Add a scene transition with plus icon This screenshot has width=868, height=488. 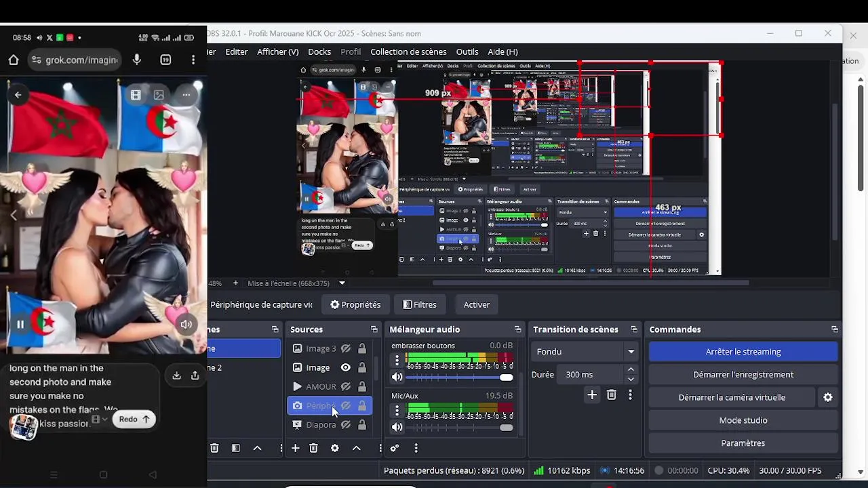592,394
